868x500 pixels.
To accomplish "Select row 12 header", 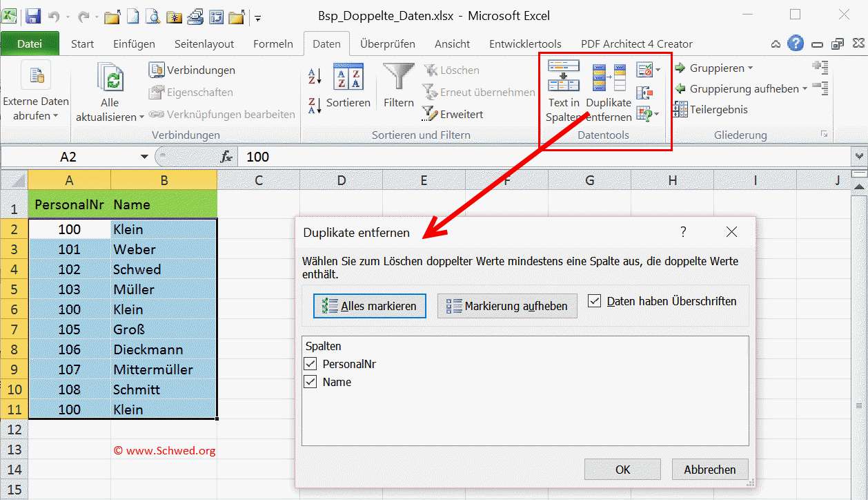I will [x=14, y=430].
